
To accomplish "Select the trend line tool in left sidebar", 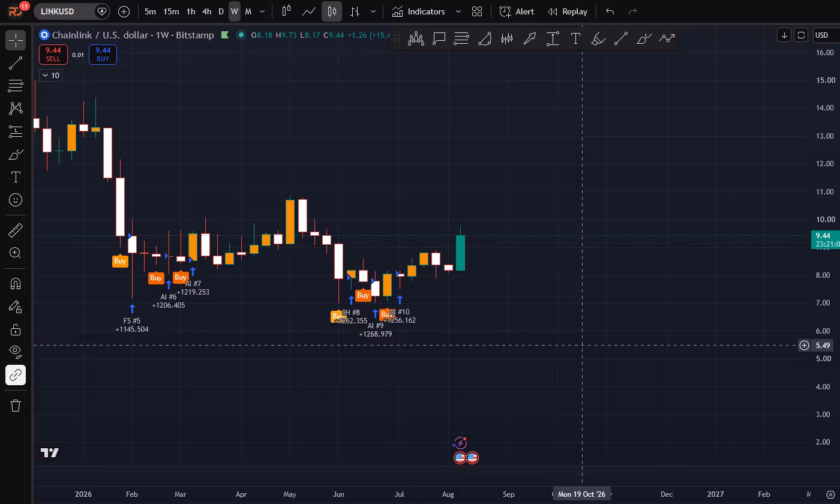I will click(16, 63).
